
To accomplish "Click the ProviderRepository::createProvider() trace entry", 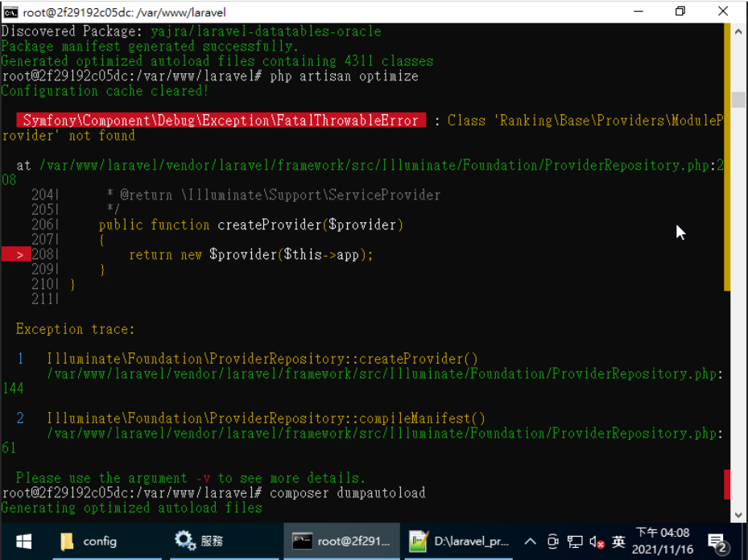I will pyautogui.click(x=262, y=359).
